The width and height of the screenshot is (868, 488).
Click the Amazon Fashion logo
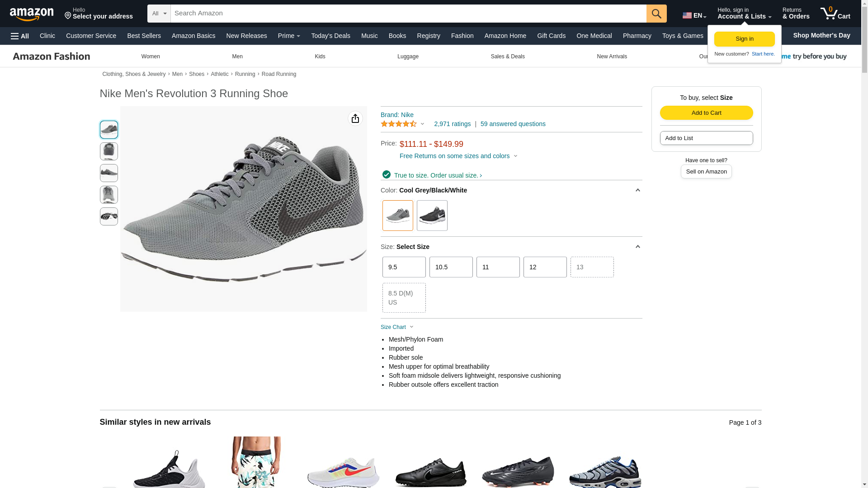[52, 56]
